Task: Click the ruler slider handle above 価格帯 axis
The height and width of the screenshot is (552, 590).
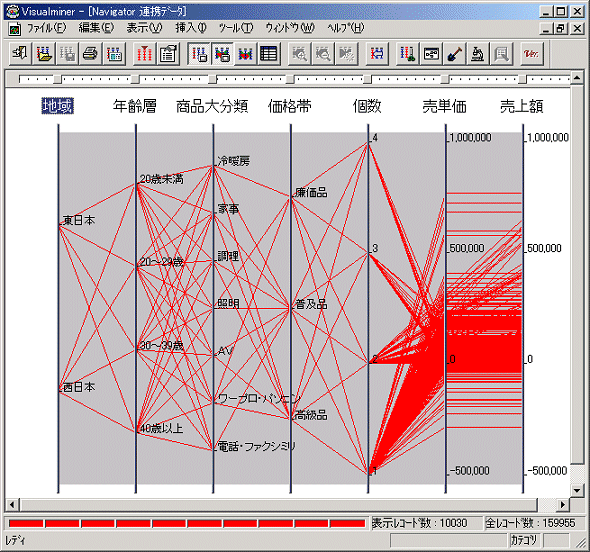Action: click(x=290, y=79)
